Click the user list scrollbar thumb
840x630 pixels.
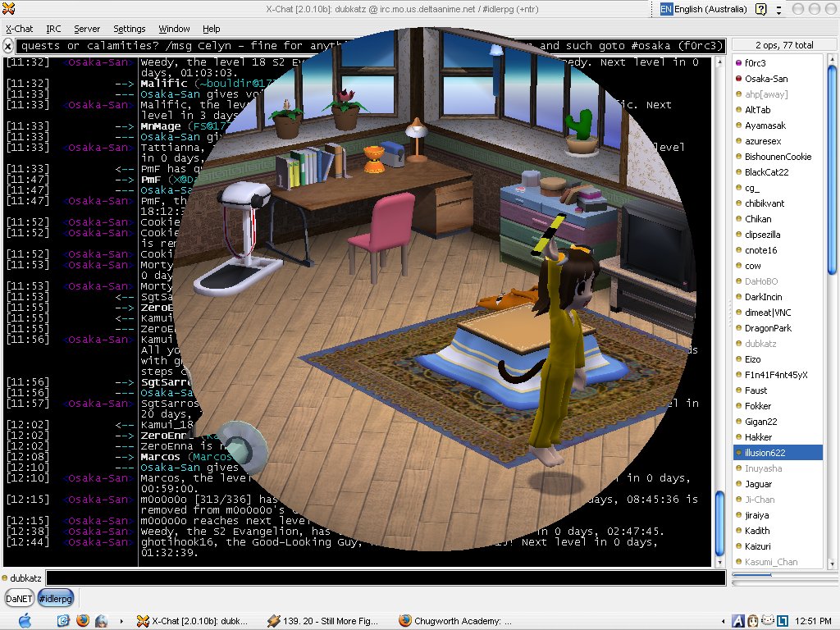[832, 169]
